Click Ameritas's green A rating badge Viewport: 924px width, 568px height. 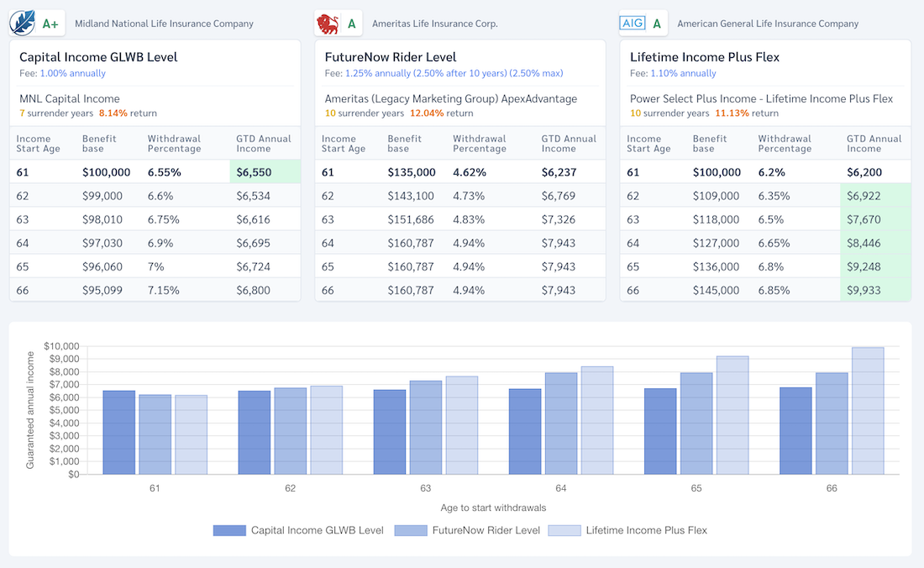[351, 24]
